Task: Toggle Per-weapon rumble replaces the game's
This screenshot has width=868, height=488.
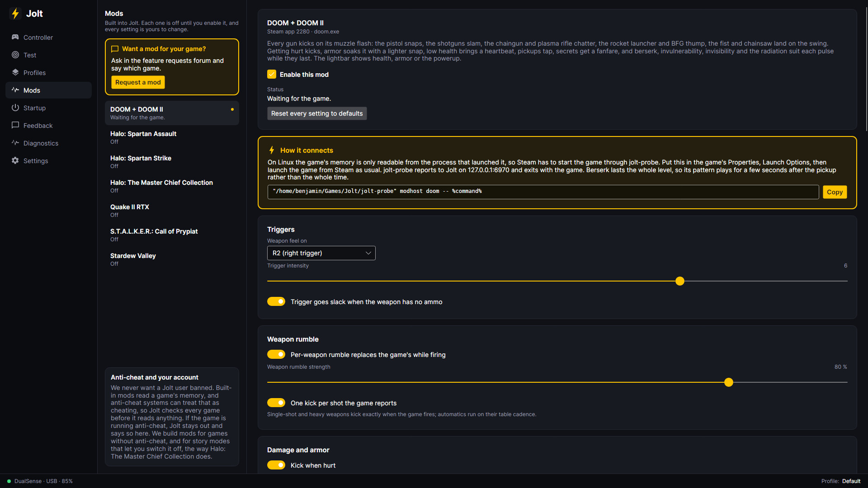Action: point(276,354)
